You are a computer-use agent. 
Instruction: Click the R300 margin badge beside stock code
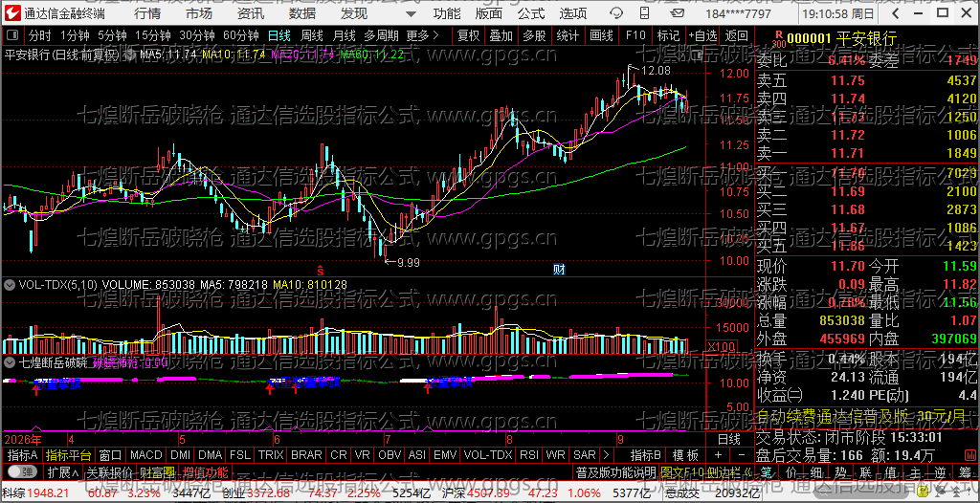(779, 39)
